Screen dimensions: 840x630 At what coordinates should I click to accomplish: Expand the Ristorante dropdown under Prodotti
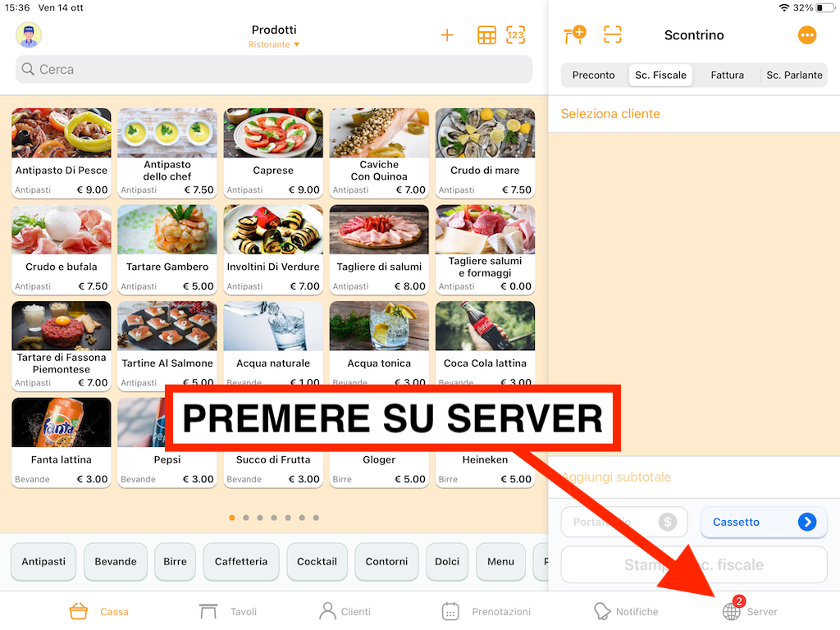[274, 44]
